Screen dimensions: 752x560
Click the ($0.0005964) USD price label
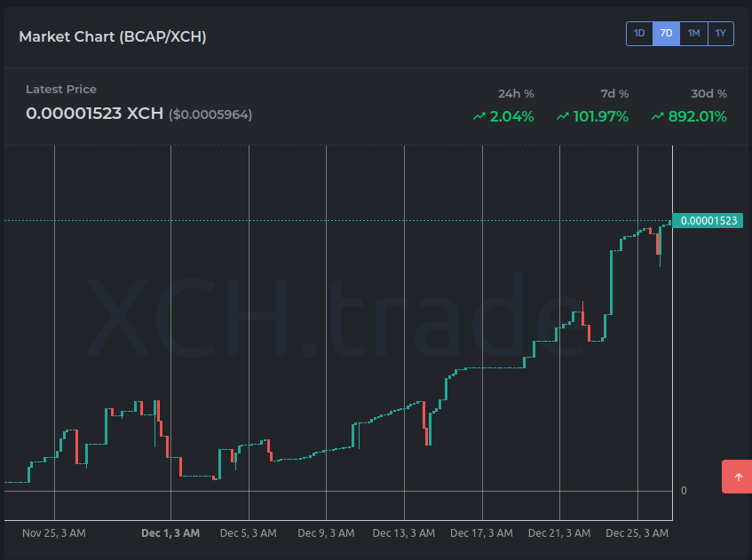coord(210,114)
